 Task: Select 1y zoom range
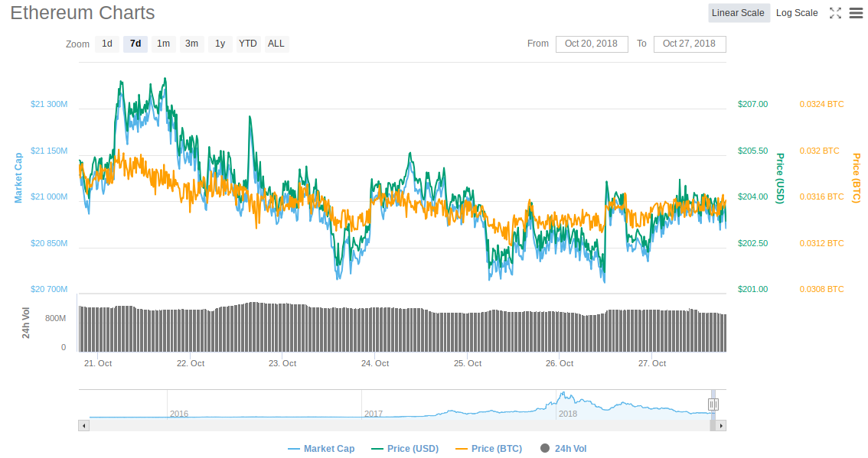[x=220, y=44]
